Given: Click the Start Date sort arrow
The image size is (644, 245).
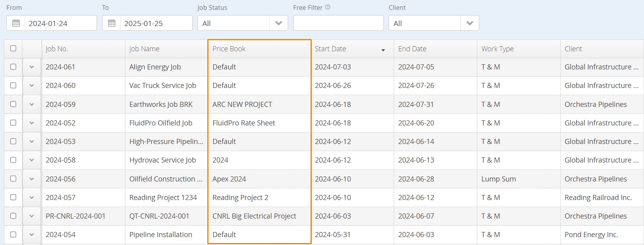Looking at the screenshot, I should [383, 50].
